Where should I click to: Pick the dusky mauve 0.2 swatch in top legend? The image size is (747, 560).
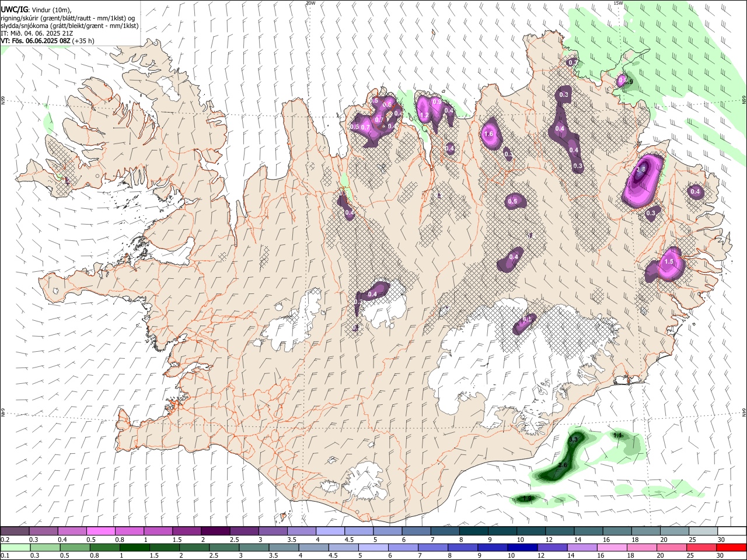point(15,531)
